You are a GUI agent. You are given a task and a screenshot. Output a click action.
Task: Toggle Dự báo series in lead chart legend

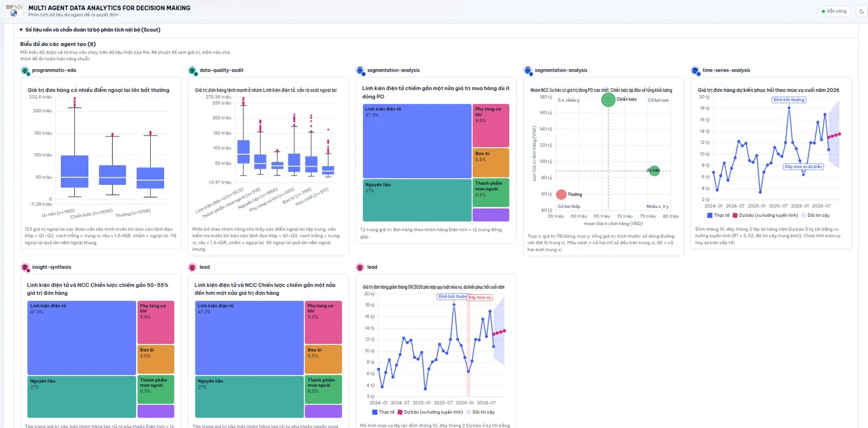pyautogui.click(x=430, y=412)
